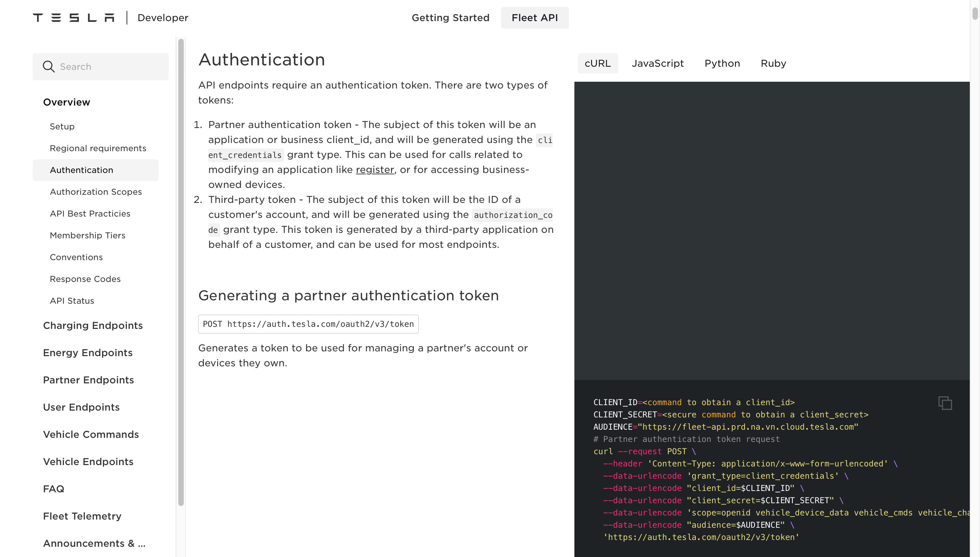The image size is (980, 557).
Task: Open Regional requirements in sidebar
Action: pyautogui.click(x=98, y=148)
